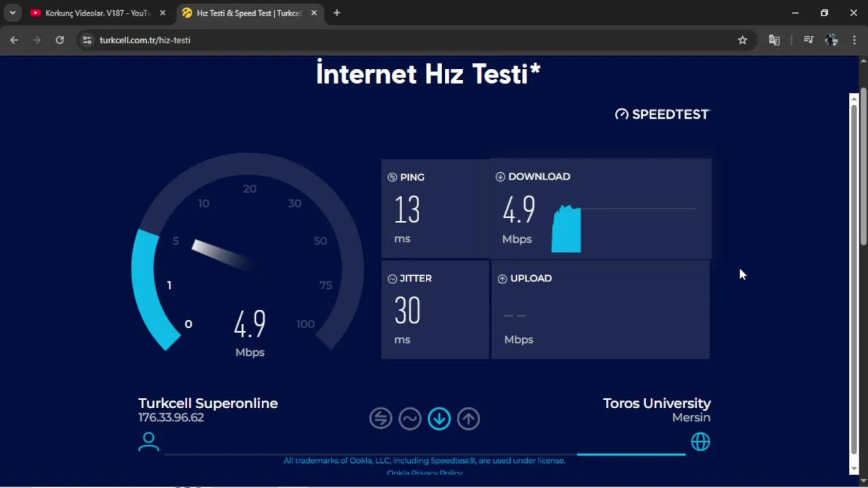868x488 pixels.
Task: View site information icon in address bar
Action: click(87, 40)
